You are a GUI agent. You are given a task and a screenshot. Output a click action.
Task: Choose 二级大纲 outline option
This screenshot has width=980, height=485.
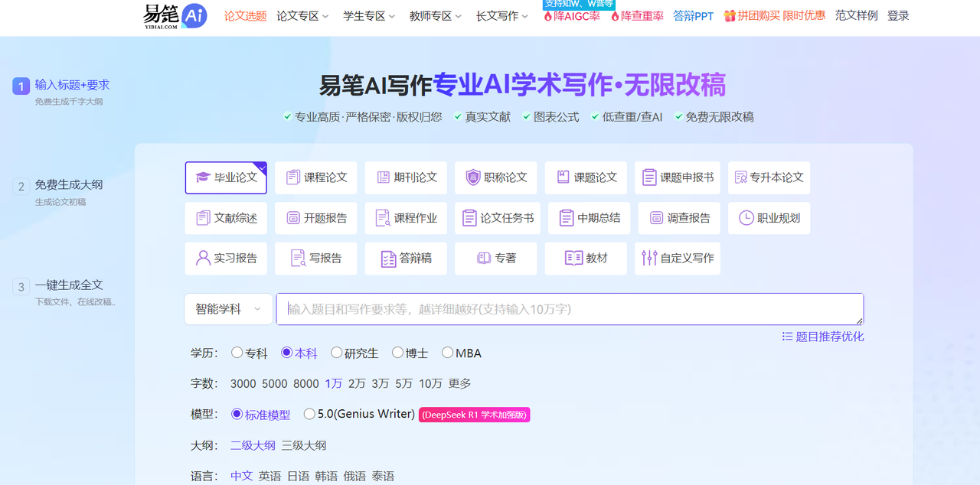(x=253, y=445)
